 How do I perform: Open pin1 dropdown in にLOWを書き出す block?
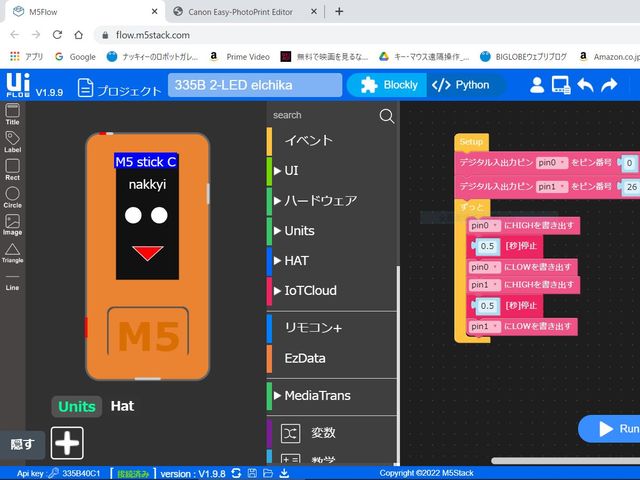[484, 326]
